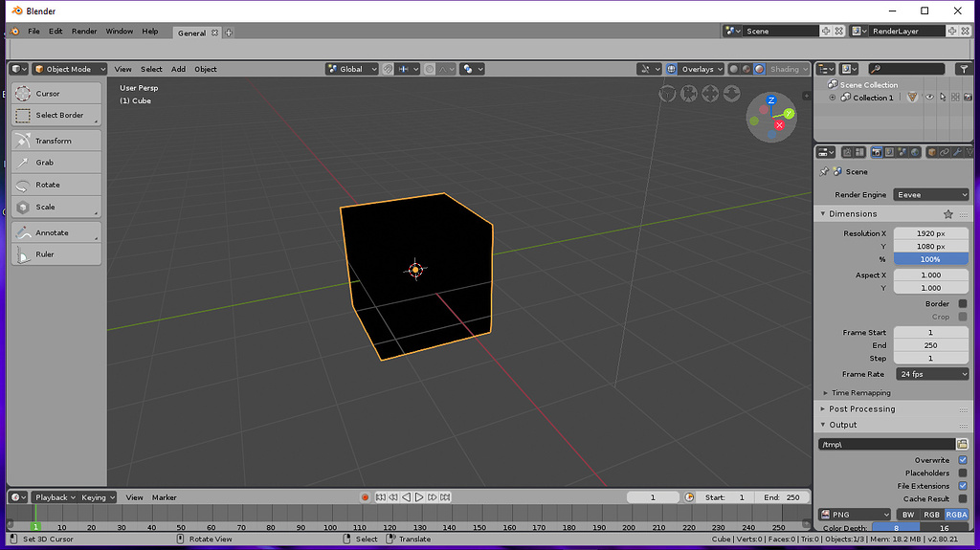Open the Overlays dropdown arrow
Screen dimensions: 980x550
(720, 70)
